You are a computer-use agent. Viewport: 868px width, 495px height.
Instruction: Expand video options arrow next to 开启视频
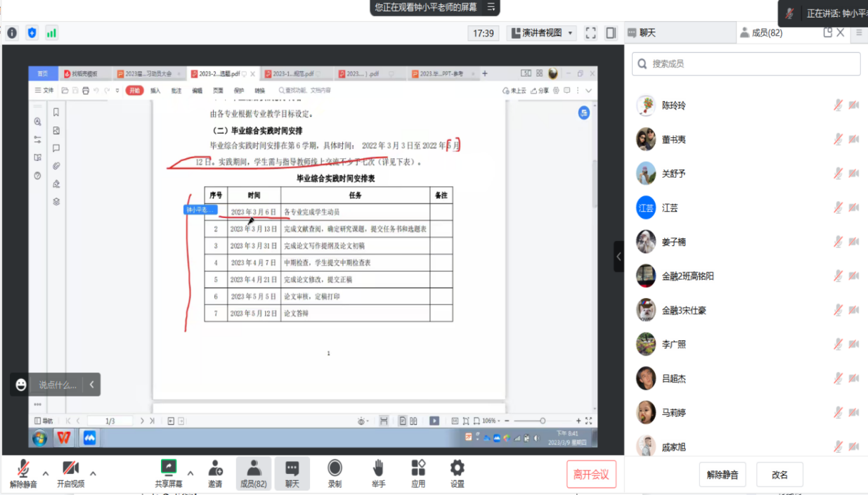click(93, 473)
